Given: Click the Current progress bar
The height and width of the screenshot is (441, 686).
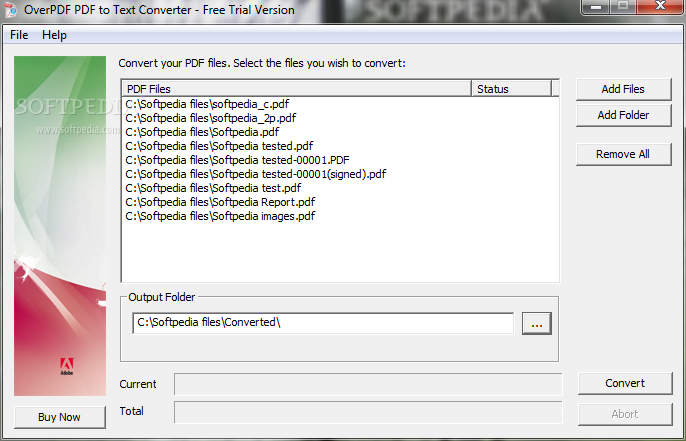Looking at the screenshot, I should point(368,384).
